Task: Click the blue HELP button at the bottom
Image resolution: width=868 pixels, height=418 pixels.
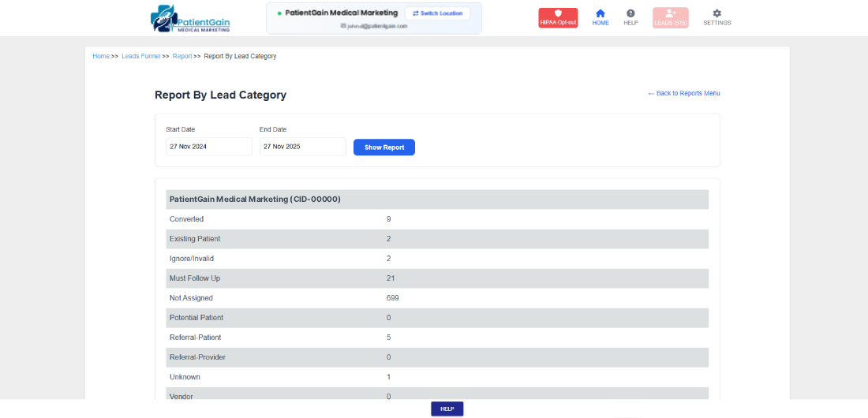Action: (x=447, y=409)
